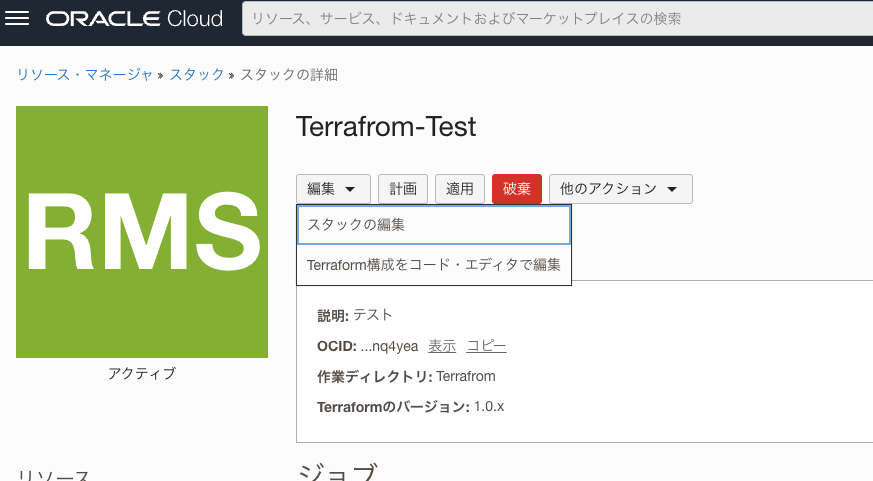Go to スタック breadcrumb link
Screen dimensions: 873x481
click(197, 75)
